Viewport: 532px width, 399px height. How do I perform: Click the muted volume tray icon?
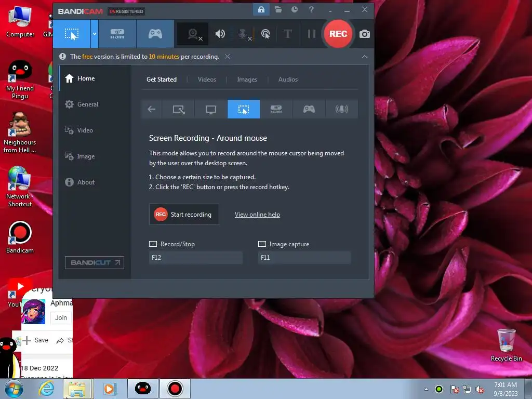click(x=480, y=390)
